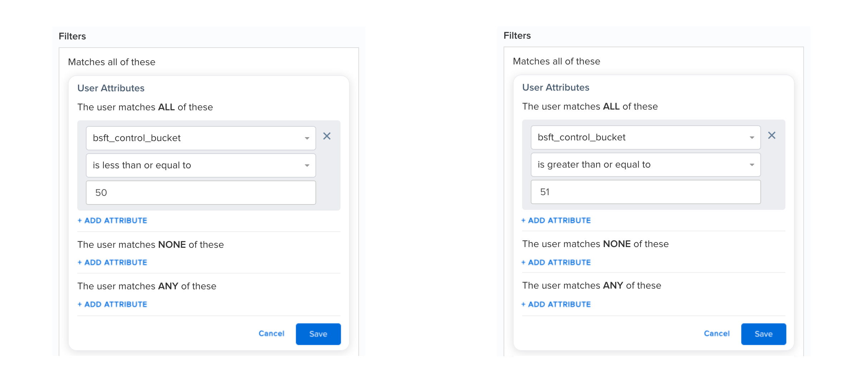
Task: Click the value field containing 50
Action: pyautogui.click(x=201, y=193)
